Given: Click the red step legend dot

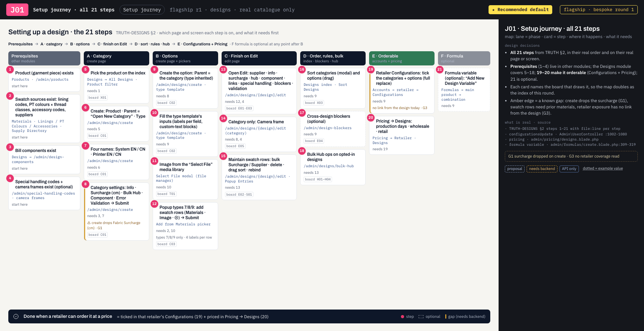Looking at the screenshot, I should point(402,317).
